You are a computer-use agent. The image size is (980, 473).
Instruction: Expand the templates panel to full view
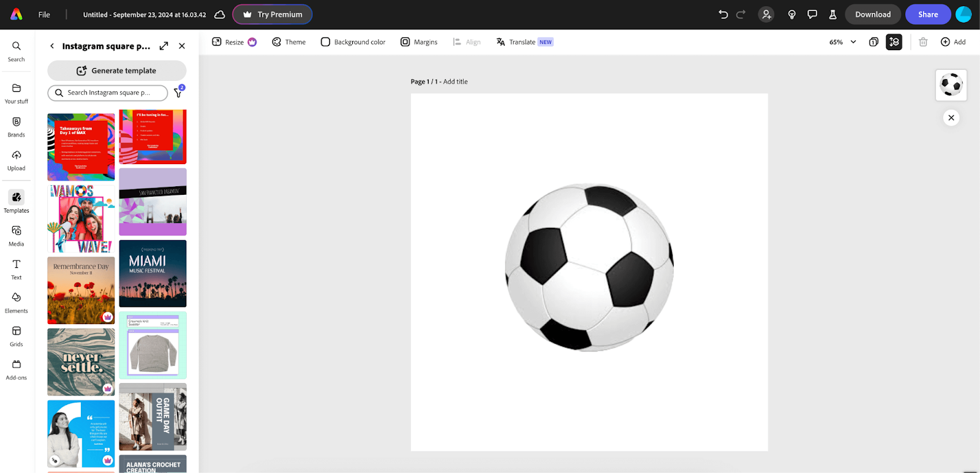point(164,46)
